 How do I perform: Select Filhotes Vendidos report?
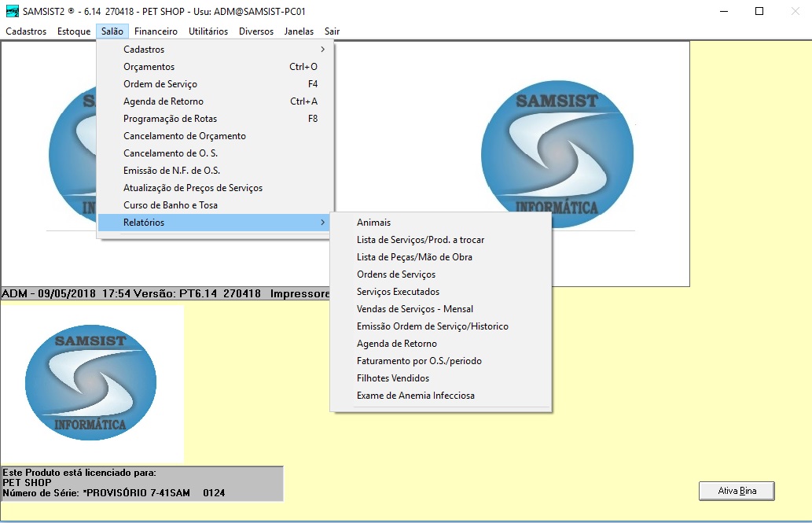[x=441, y=378]
